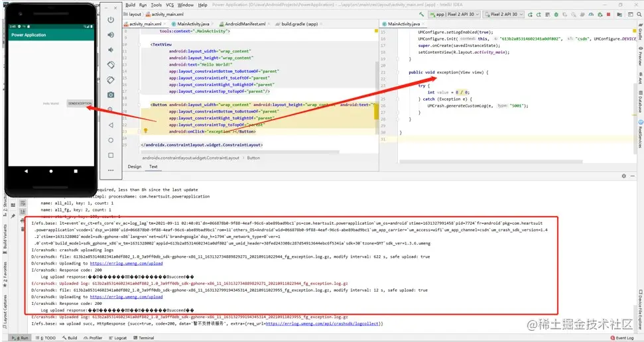Image resolution: width=644 pixels, height=342 pixels.
Task: Open the Profiler tool window tab
Action: click(93, 338)
